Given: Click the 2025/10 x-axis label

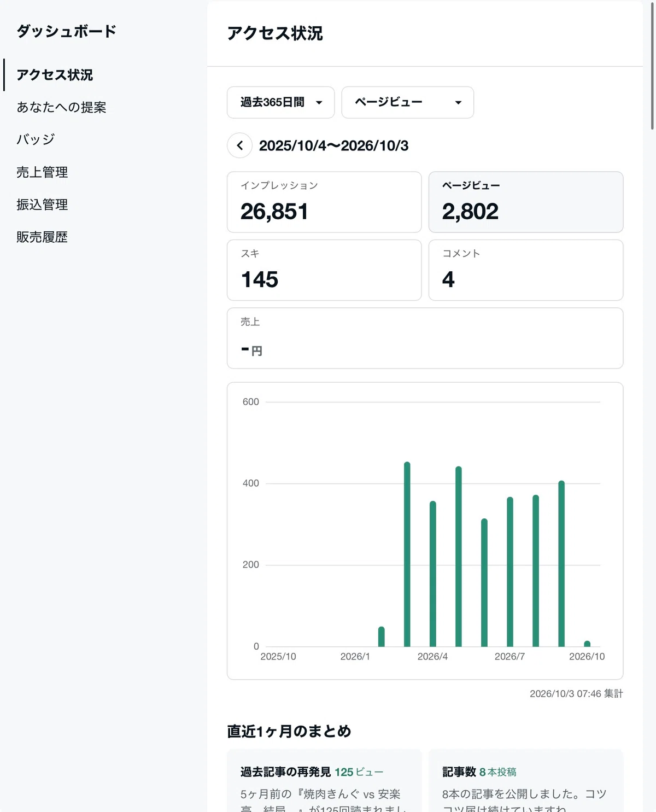Looking at the screenshot, I should point(278,656).
